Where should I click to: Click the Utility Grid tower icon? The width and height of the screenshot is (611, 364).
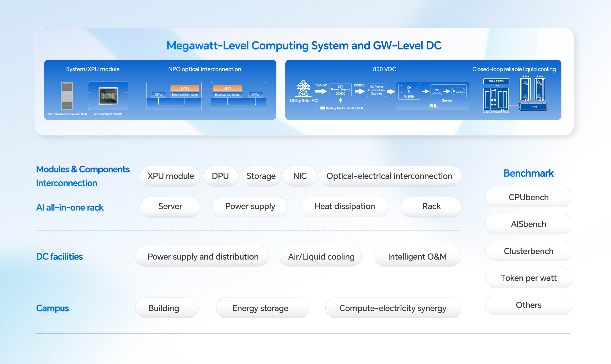coord(303,89)
